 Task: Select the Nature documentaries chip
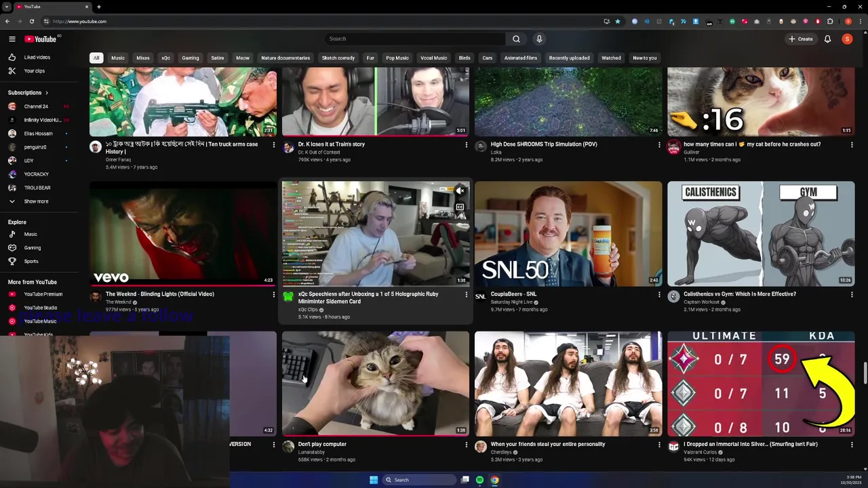click(x=285, y=58)
